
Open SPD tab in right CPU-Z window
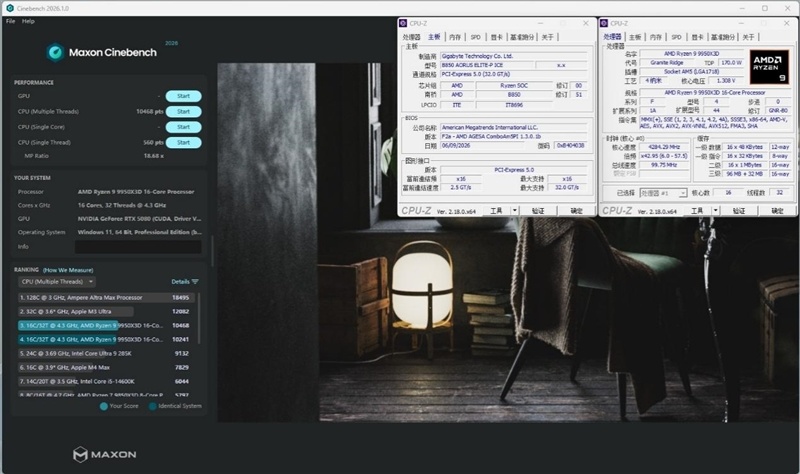pyautogui.click(x=677, y=37)
